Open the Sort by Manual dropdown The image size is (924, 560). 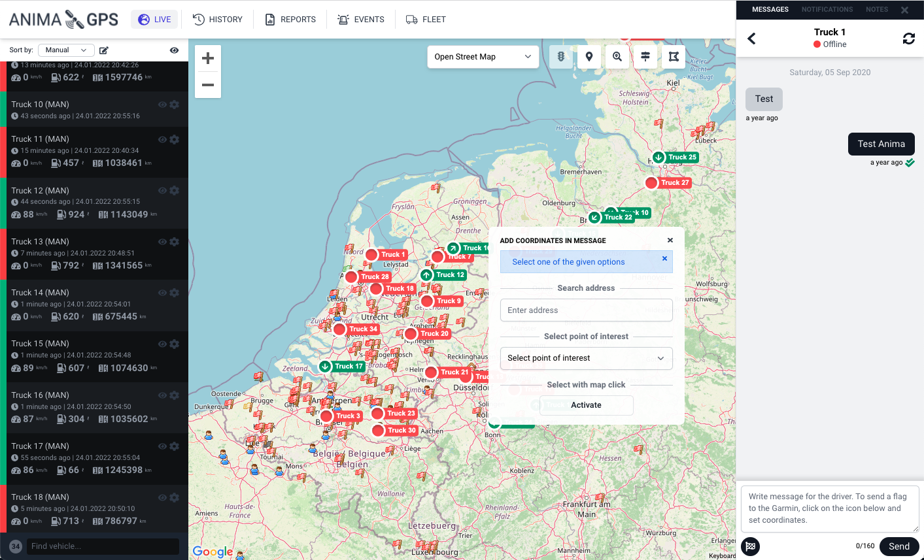[x=66, y=50]
